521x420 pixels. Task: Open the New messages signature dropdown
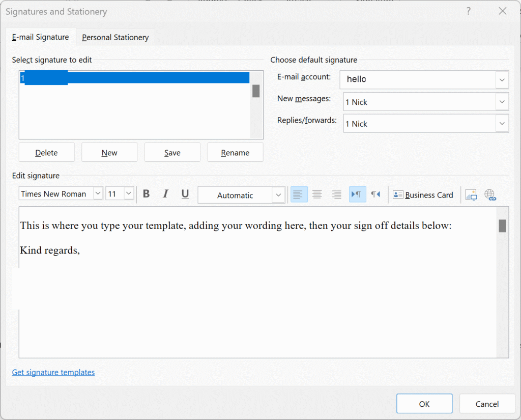502,101
